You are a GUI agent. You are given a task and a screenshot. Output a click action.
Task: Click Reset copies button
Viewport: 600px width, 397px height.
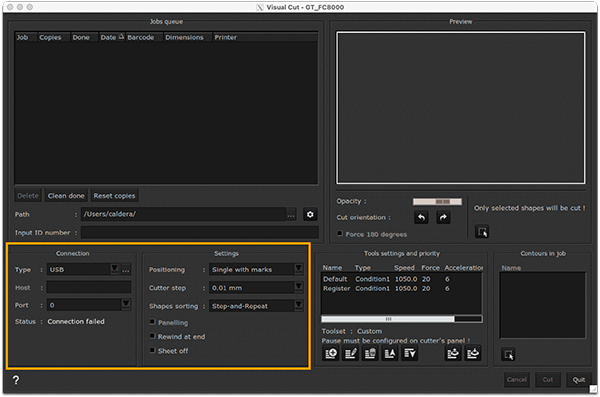coord(114,196)
